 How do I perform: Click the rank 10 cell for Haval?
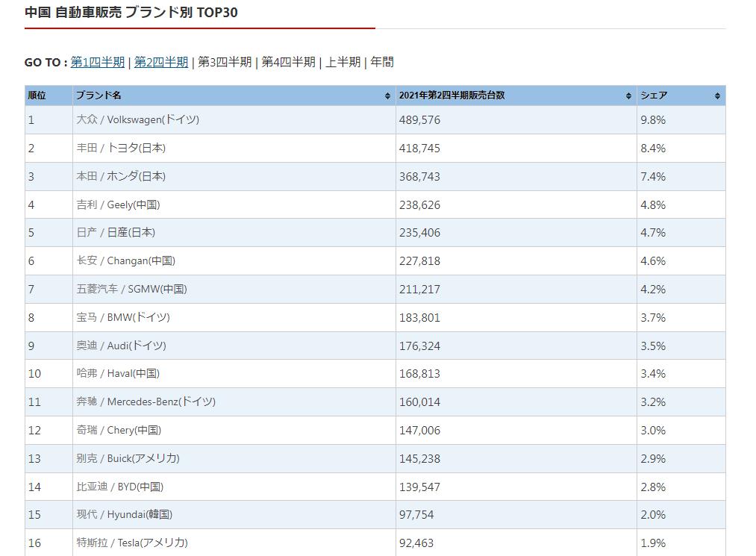[x=35, y=374]
